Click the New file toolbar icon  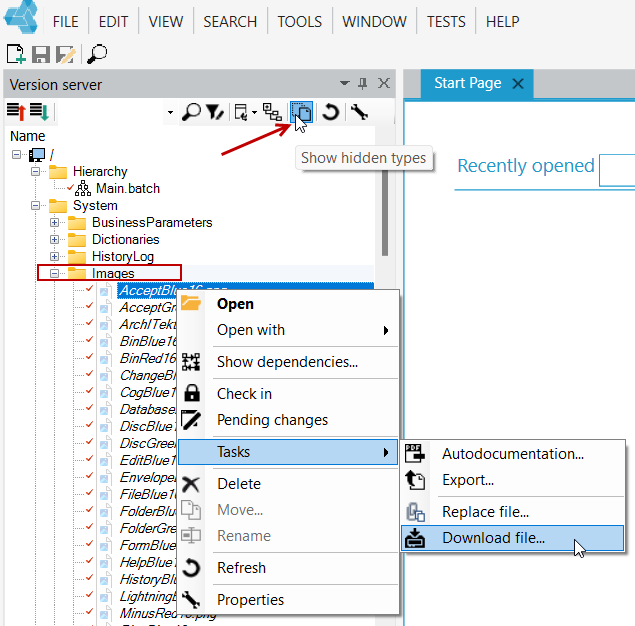click(x=16, y=54)
